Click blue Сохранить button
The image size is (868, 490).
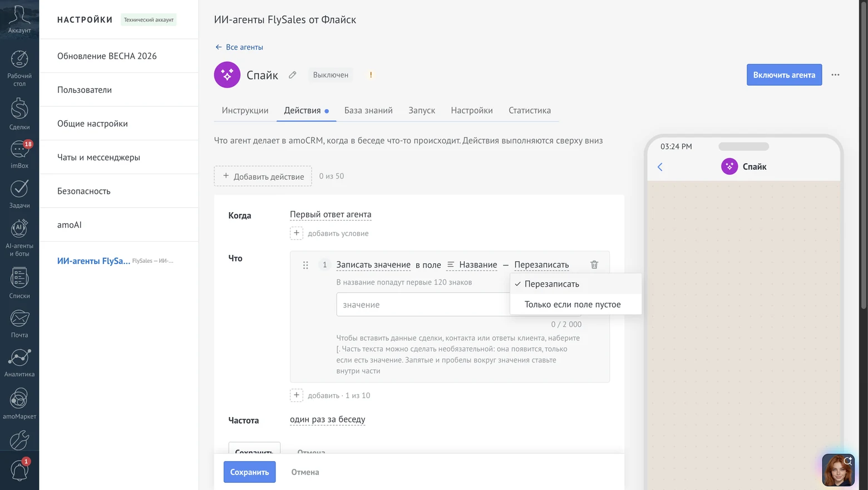(x=249, y=472)
